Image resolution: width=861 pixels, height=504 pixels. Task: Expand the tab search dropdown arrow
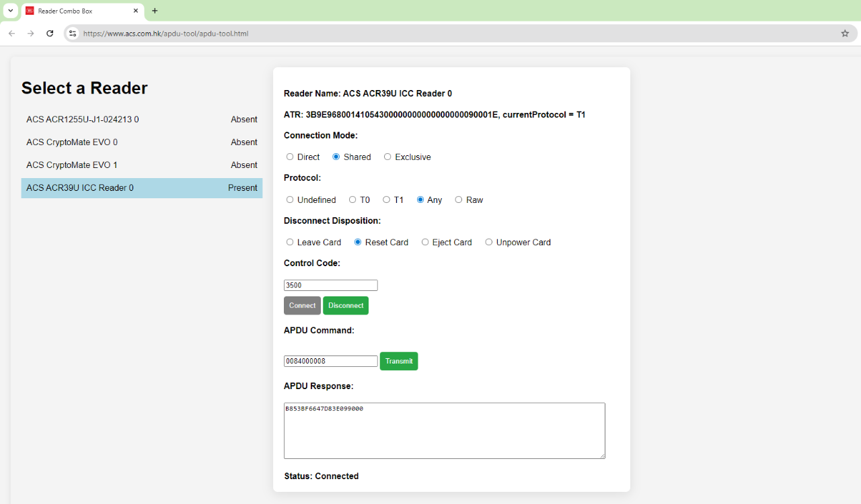tap(10, 11)
